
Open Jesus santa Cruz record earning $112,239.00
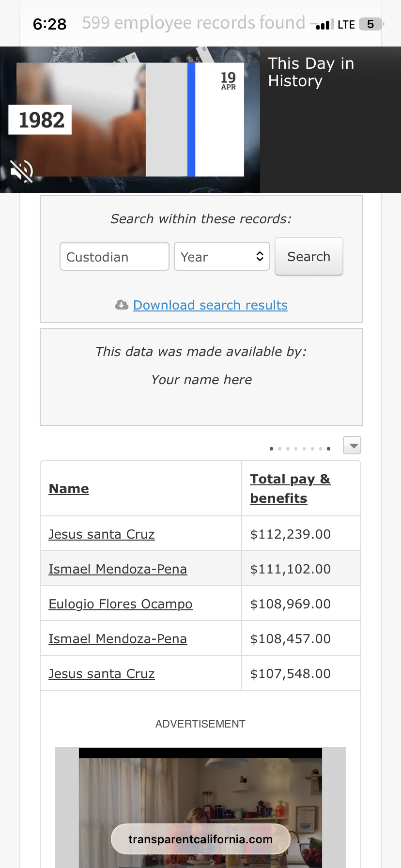tap(102, 534)
